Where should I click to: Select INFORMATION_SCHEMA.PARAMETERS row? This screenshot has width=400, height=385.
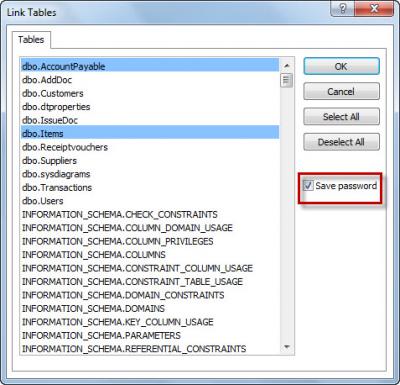tap(150, 335)
